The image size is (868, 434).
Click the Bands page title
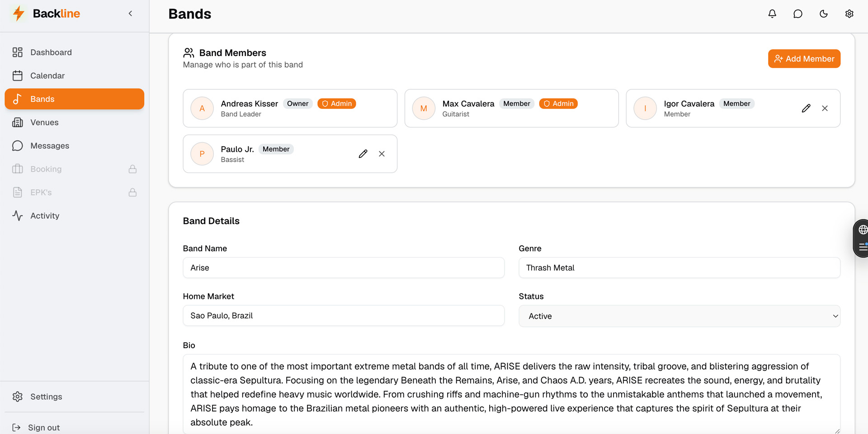190,14
